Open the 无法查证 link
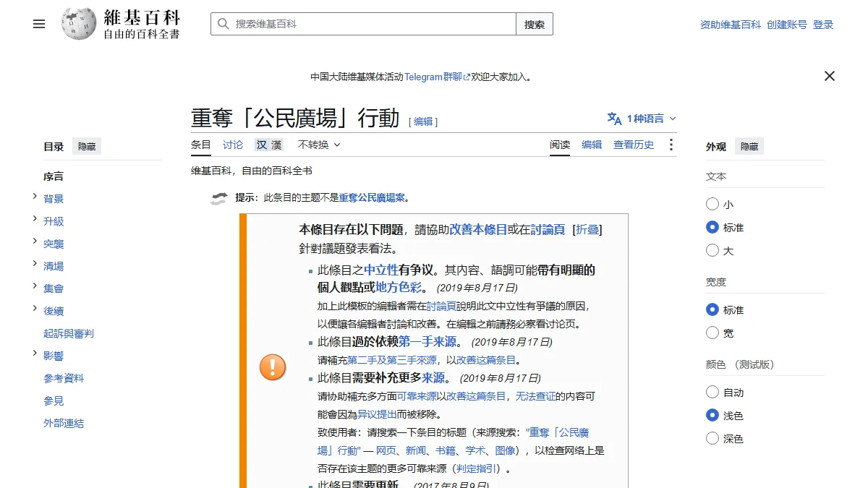 (536, 396)
